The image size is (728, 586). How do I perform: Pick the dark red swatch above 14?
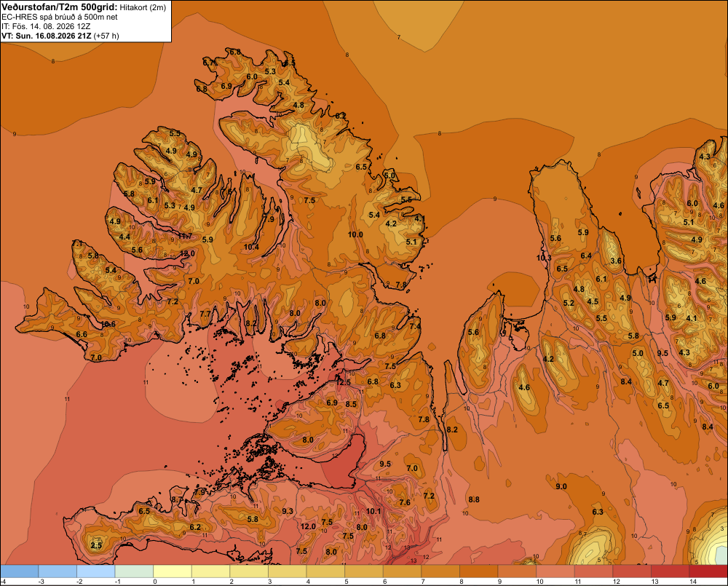[x=708, y=571]
